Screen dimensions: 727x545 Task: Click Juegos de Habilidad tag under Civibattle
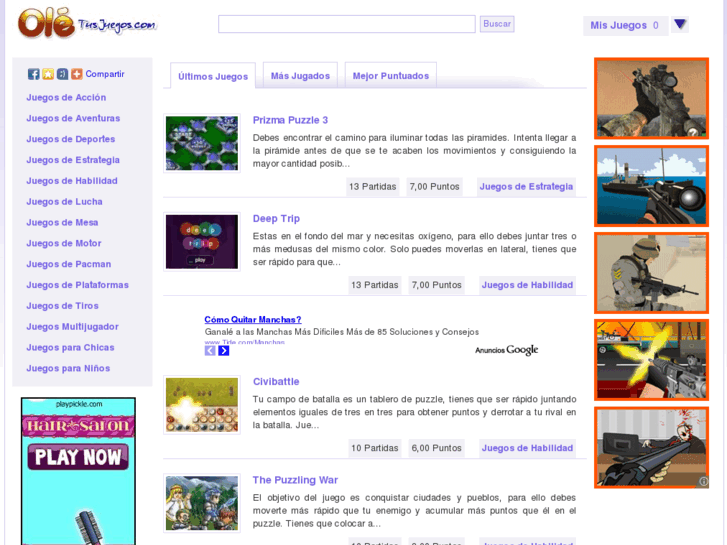click(527, 448)
